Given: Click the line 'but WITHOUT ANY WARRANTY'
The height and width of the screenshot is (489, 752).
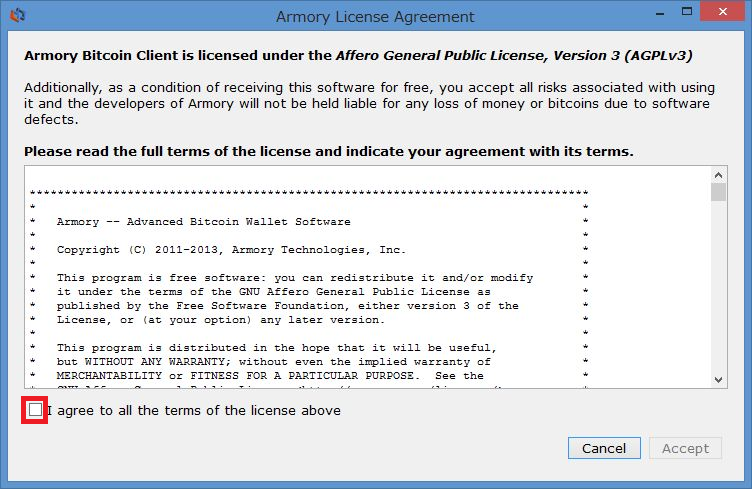Looking at the screenshot, I should point(273,361).
